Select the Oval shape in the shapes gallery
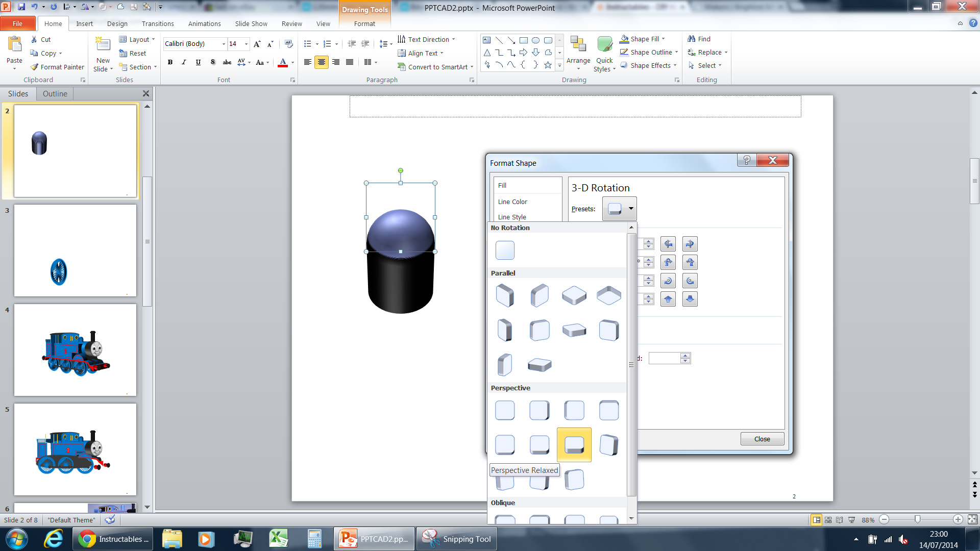980x551 pixels. [x=535, y=40]
